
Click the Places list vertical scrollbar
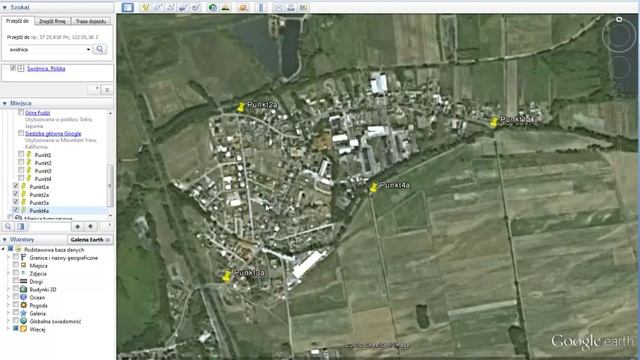(x=110, y=185)
